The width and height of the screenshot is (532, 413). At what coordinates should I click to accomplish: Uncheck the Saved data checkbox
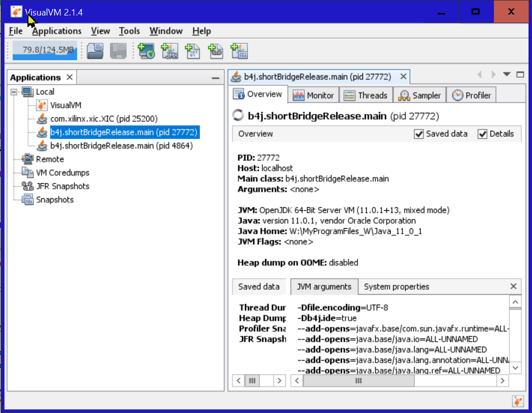(x=419, y=134)
